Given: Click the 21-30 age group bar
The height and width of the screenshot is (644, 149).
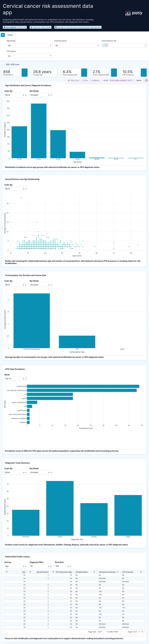Looking at the screenshot, I should [x=39, y=131].
